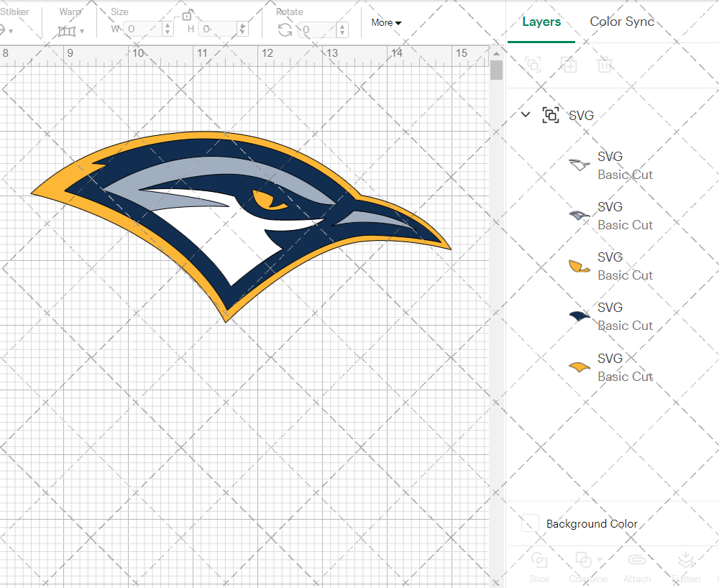Add a layer with the plus icon

click(x=569, y=65)
